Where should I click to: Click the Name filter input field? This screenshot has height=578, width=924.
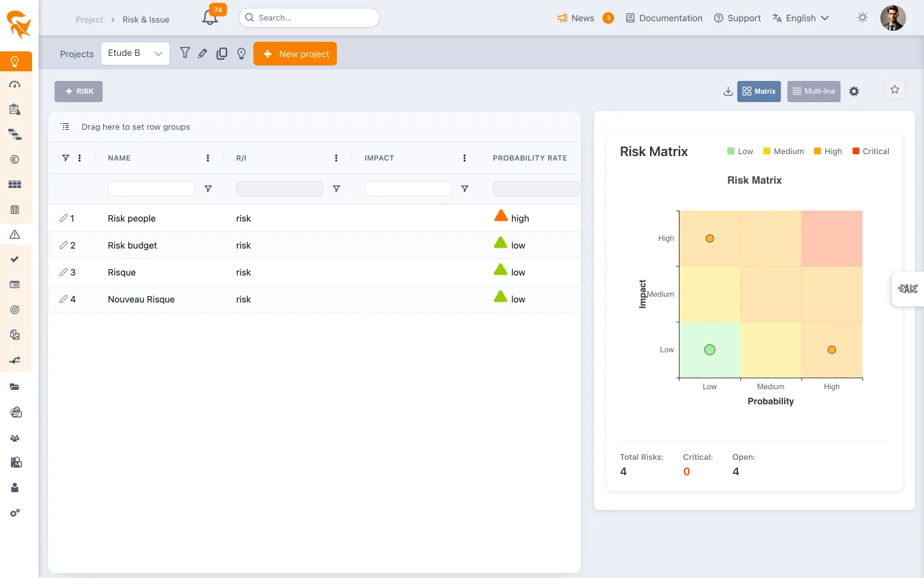151,189
